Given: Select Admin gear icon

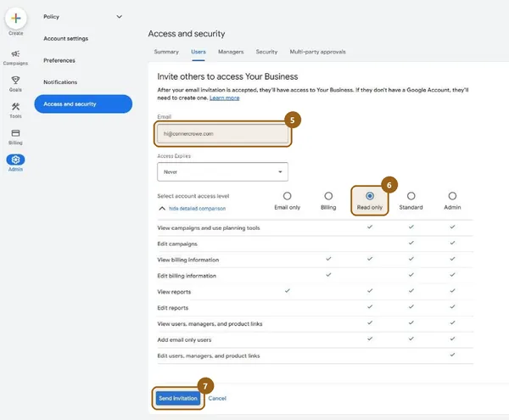Looking at the screenshot, I should [x=15, y=160].
